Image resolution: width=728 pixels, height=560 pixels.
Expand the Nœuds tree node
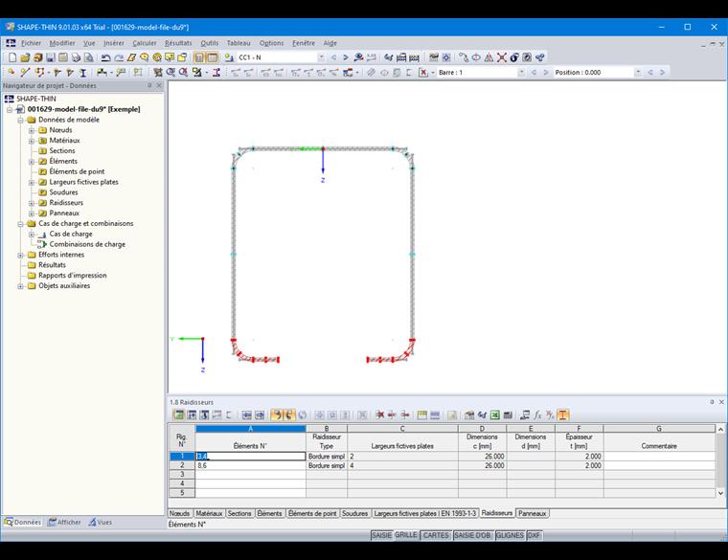[x=32, y=130]
